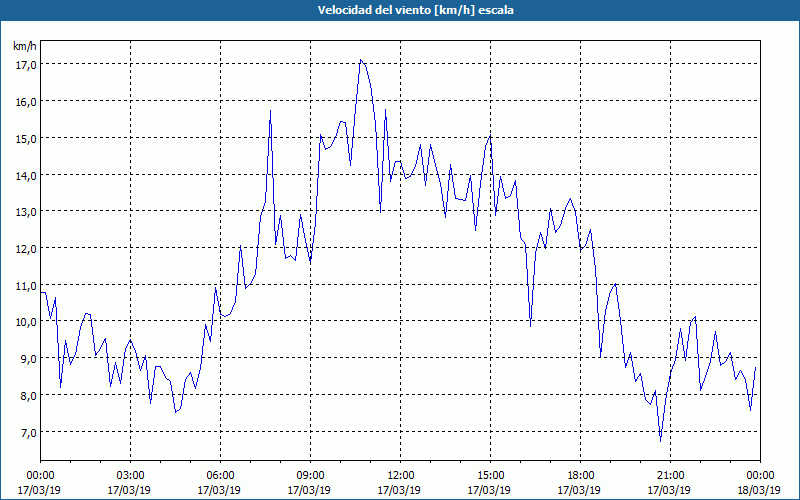Select the '21:00' time label

[670, 476]
